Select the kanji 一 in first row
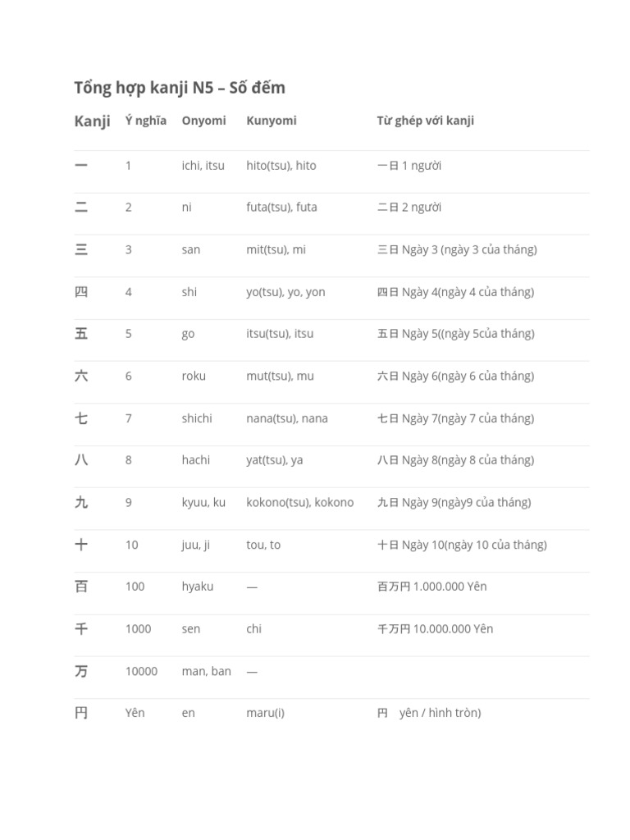 (x=81, y=166)
